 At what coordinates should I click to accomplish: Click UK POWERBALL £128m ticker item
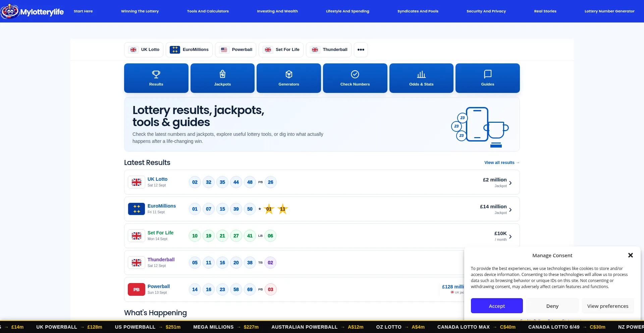69,327
